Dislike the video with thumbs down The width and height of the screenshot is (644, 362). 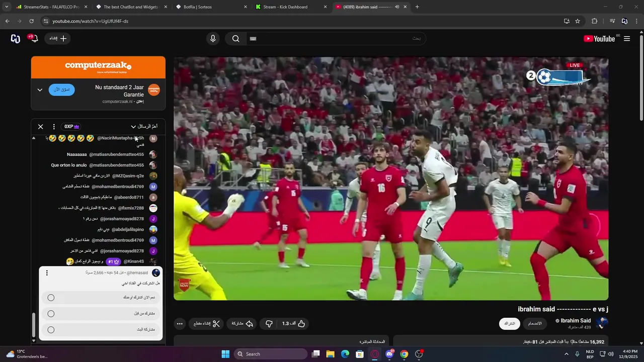[269, 324]
